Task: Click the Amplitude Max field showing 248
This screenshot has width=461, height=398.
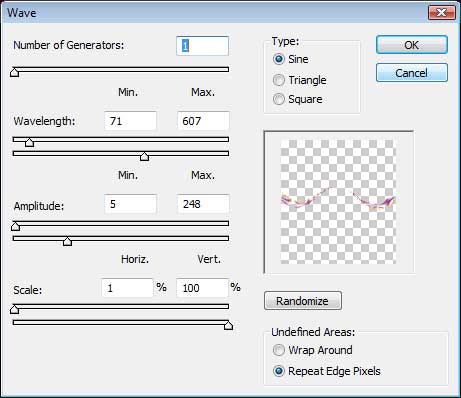Action: [x=203, y=204]
